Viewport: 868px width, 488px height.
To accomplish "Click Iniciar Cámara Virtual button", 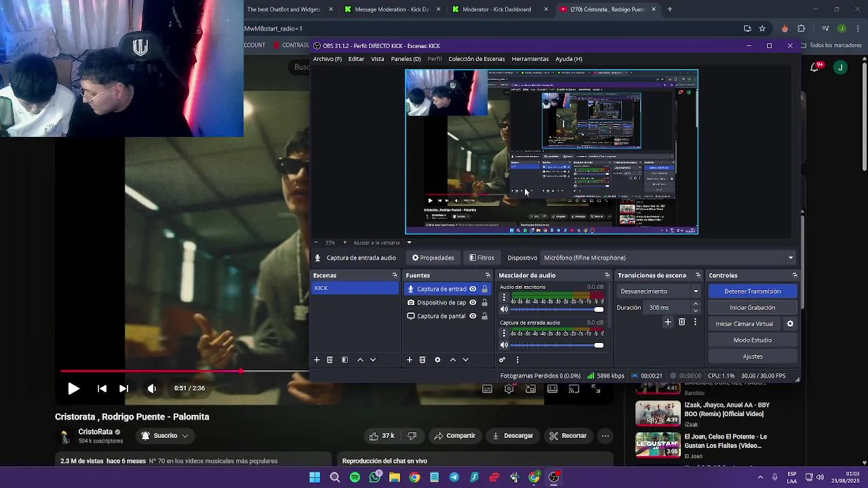I will pos(745,324).
